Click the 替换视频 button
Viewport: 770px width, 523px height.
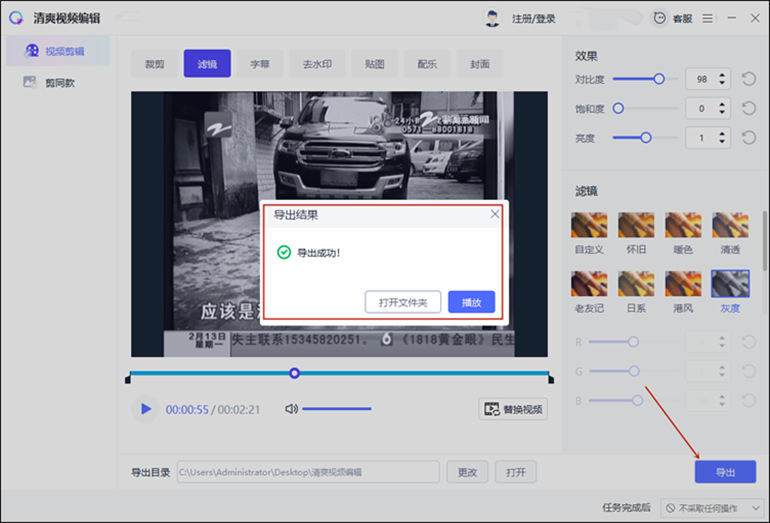coord(513,409)
